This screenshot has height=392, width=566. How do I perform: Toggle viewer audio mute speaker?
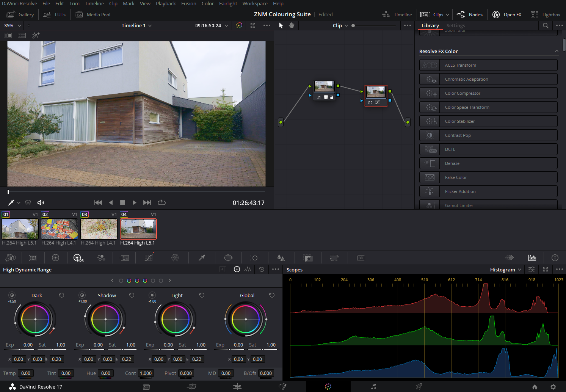[41, 202]
